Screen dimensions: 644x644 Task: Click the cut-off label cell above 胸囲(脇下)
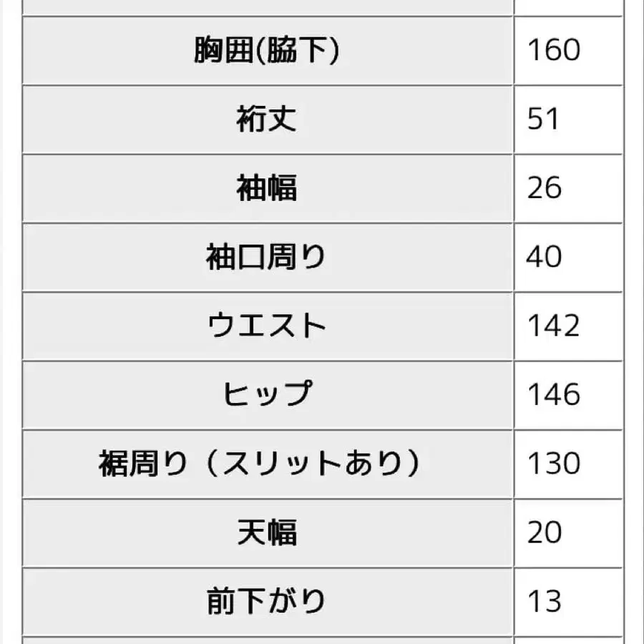pos(266,6)
